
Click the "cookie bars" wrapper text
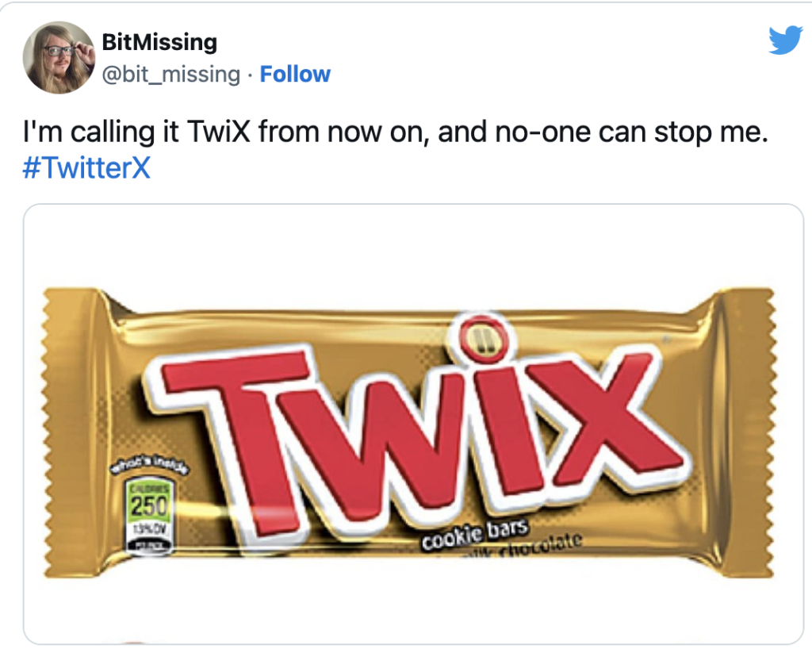coord(474,535)
